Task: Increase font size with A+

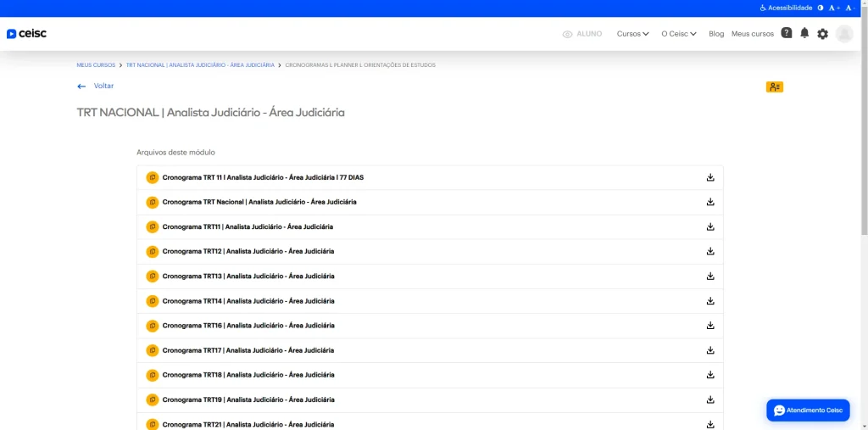Action: [x=834, y=8]
